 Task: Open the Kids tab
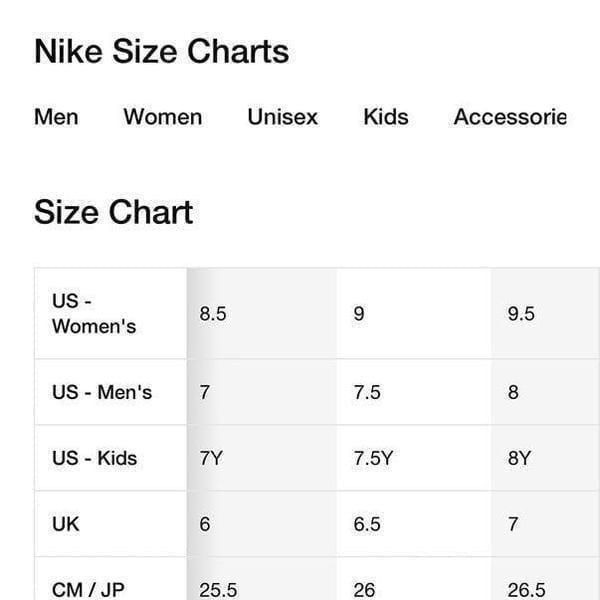click(x=386, y=117)
